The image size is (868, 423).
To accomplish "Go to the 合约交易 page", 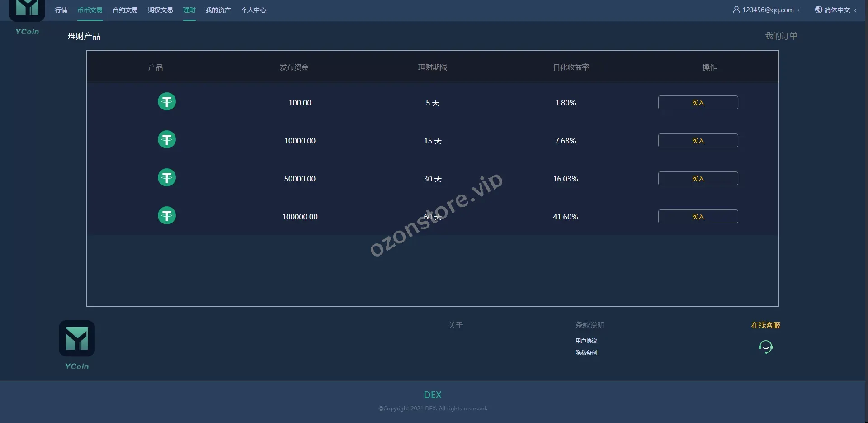I will coord(125,10).
